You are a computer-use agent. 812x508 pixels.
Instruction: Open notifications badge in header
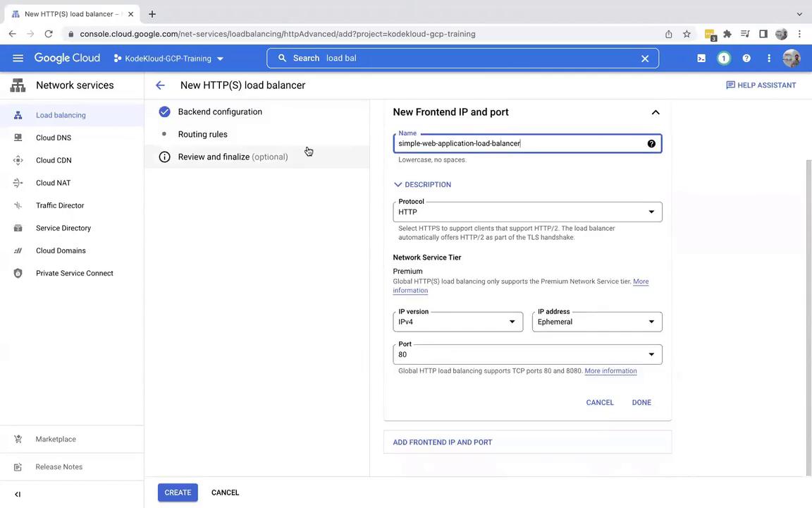(x=724, y=59)
